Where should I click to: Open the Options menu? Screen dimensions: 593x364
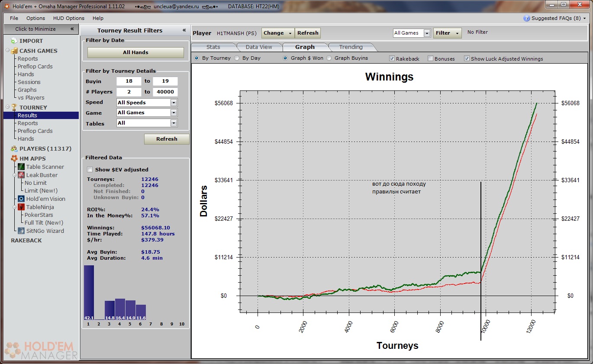[35, 18]
